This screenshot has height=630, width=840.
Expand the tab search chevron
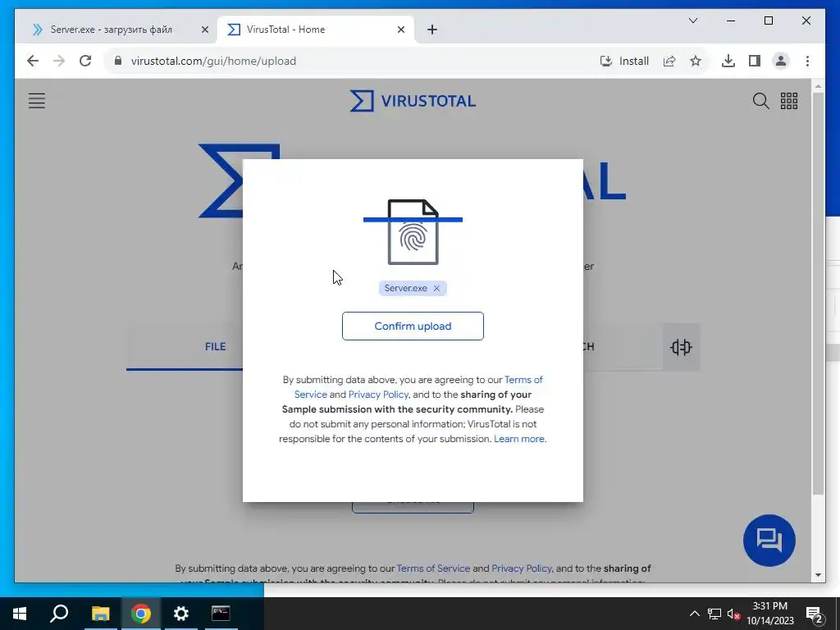[x=692, y=21]
